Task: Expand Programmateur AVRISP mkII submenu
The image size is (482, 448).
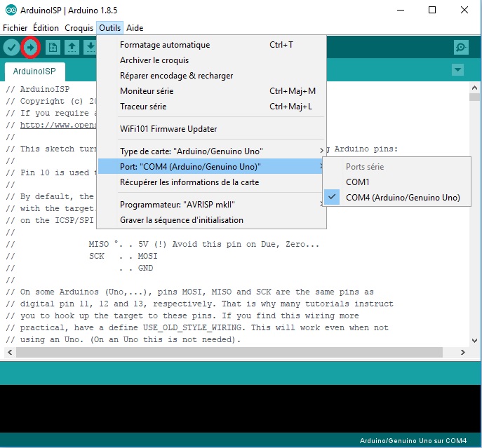Action: [211, 205]
